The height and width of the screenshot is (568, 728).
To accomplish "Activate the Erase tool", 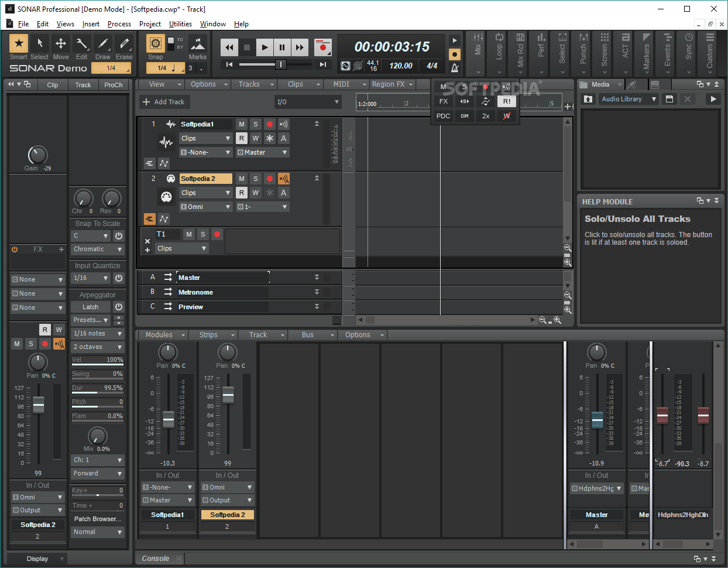I will tap(123, 43).
